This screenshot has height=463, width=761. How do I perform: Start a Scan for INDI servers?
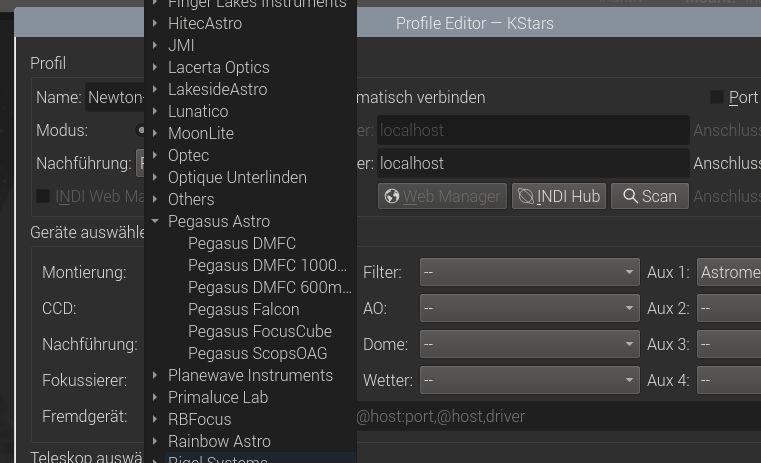click(x=649, y=196)
